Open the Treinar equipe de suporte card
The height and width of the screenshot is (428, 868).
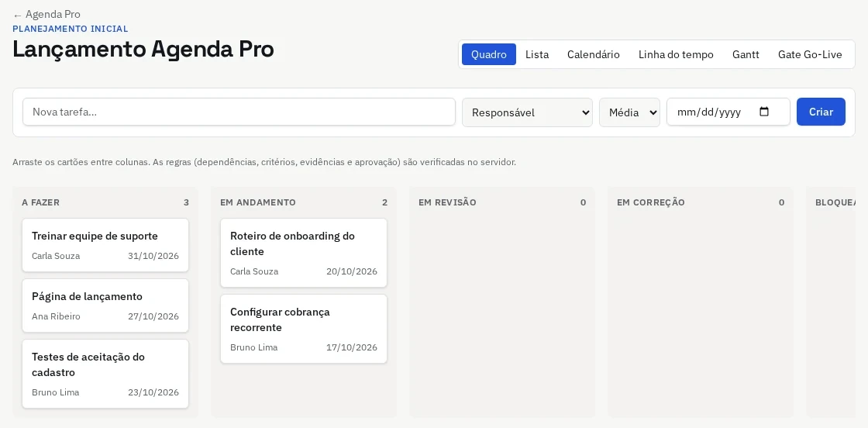105,245
